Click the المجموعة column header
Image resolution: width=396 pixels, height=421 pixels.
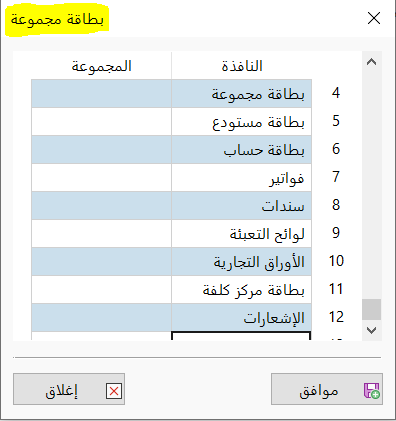(101, 66)
